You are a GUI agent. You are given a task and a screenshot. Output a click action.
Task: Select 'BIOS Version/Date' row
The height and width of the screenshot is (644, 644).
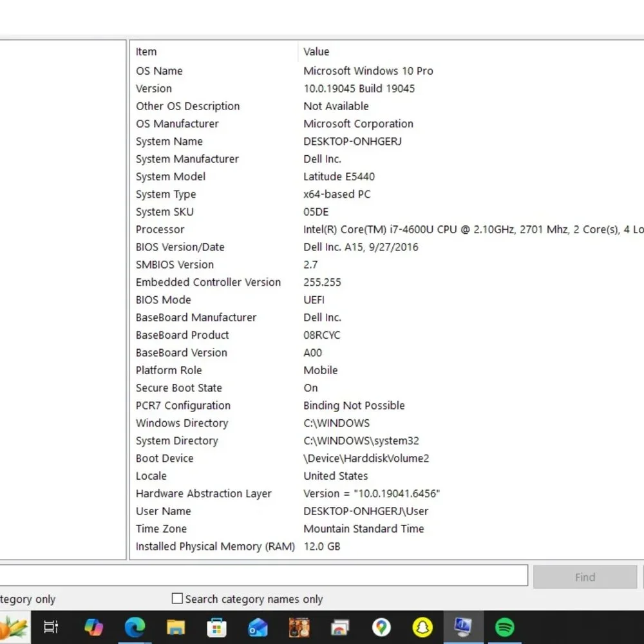click(180, 248)
